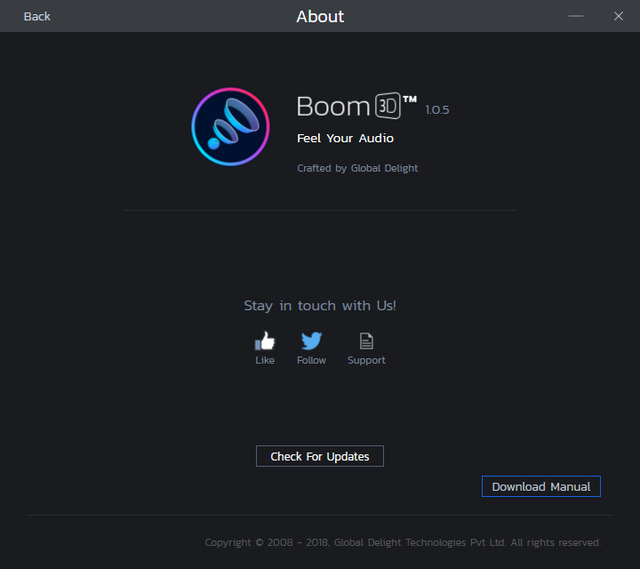Click the Feel Your Audio tagline
This screenshot has height=569, width=640.
point(345,138)
